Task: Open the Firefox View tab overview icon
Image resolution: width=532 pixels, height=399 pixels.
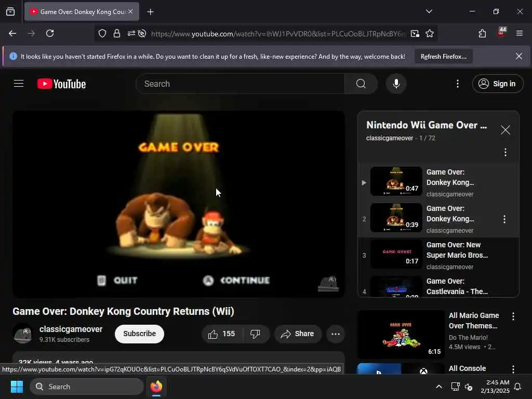Action: coord(10,11)
